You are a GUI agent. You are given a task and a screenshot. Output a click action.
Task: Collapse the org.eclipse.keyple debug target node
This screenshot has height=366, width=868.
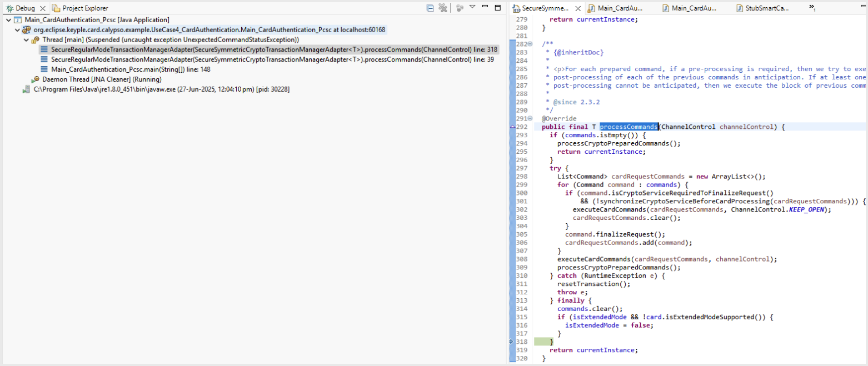(x=17, y=29)
